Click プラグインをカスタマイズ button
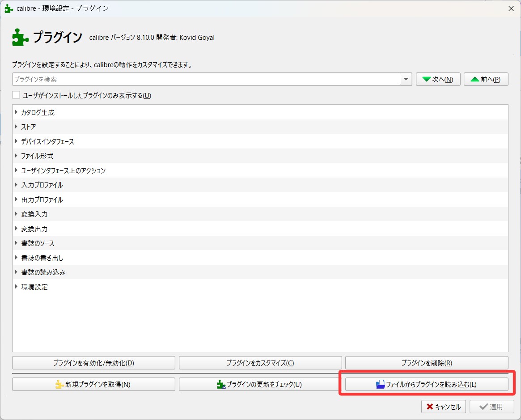 tap(260, 363)
